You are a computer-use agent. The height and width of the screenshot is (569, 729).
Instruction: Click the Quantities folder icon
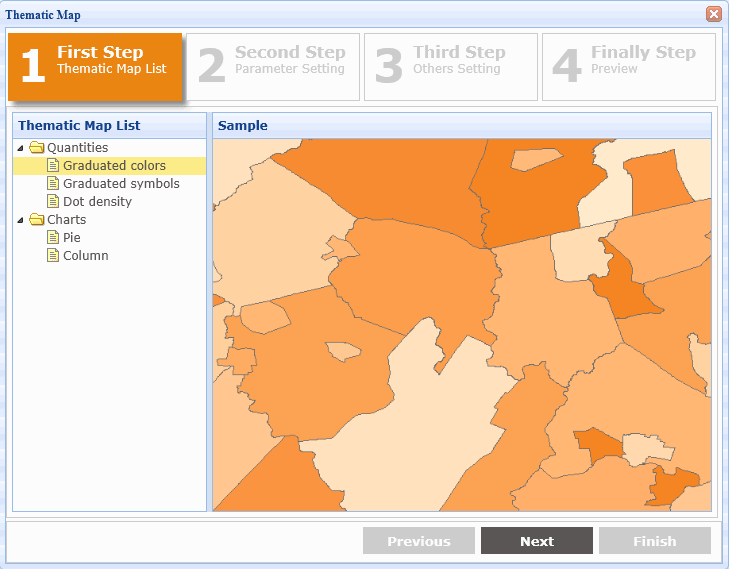click(x=37, y=147)
